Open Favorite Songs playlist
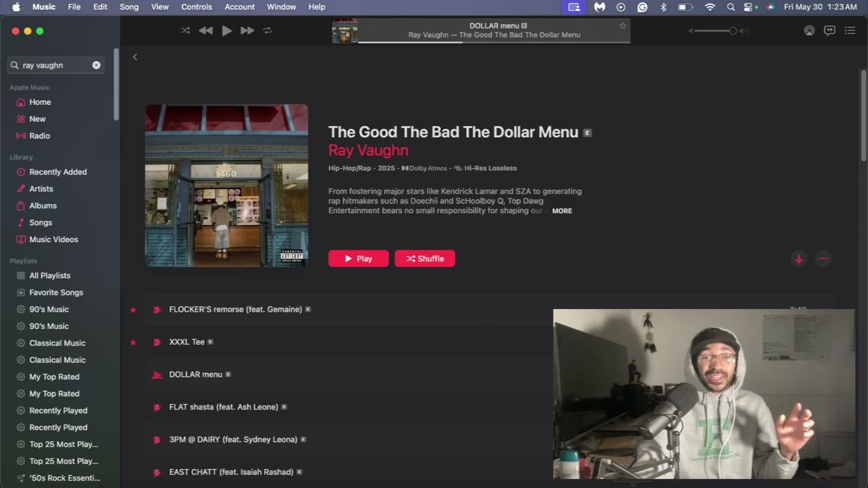The height and width of the screenshot is (488, 868). [x=56, y=292]
